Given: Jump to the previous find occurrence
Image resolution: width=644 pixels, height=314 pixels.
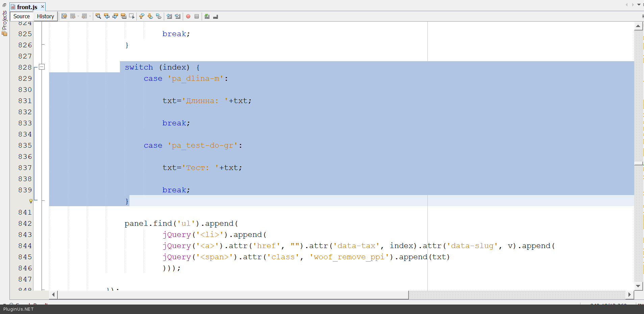Looking at the screenshot, I should pos(107,16).
